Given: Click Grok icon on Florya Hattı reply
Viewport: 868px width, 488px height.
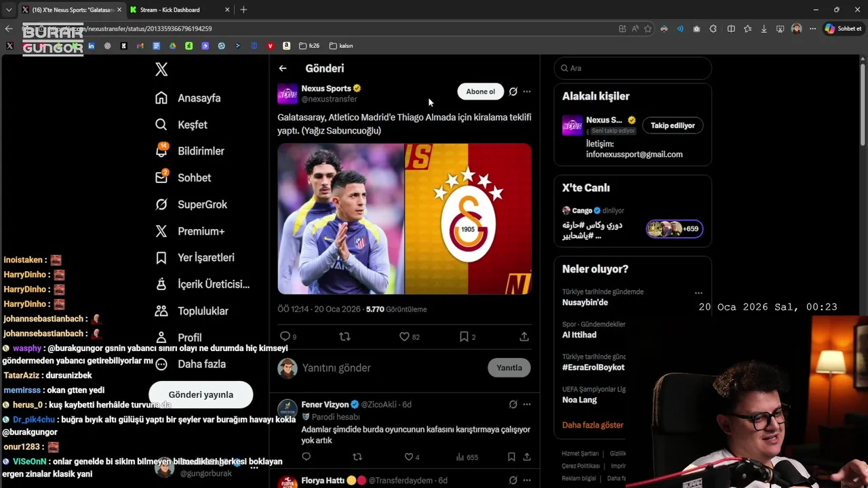Looking at the screenshot, I should pyautogui.click(x=513, y=481).
